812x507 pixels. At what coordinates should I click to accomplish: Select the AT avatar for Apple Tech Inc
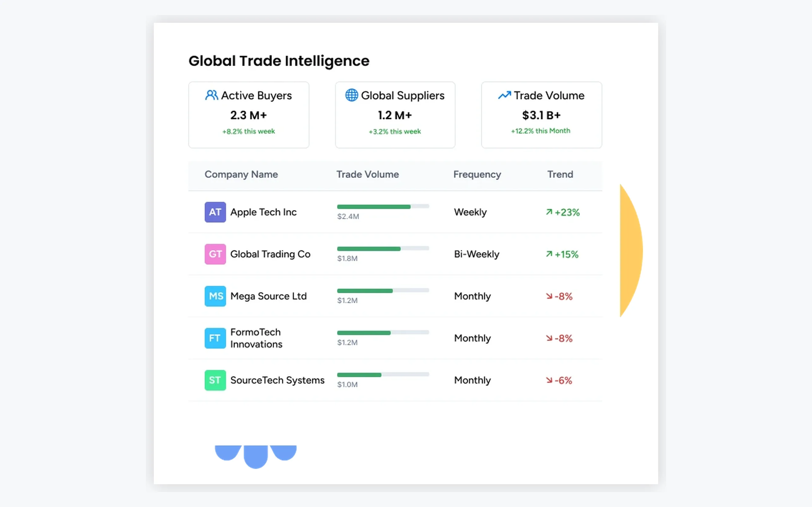click(215, 212)
